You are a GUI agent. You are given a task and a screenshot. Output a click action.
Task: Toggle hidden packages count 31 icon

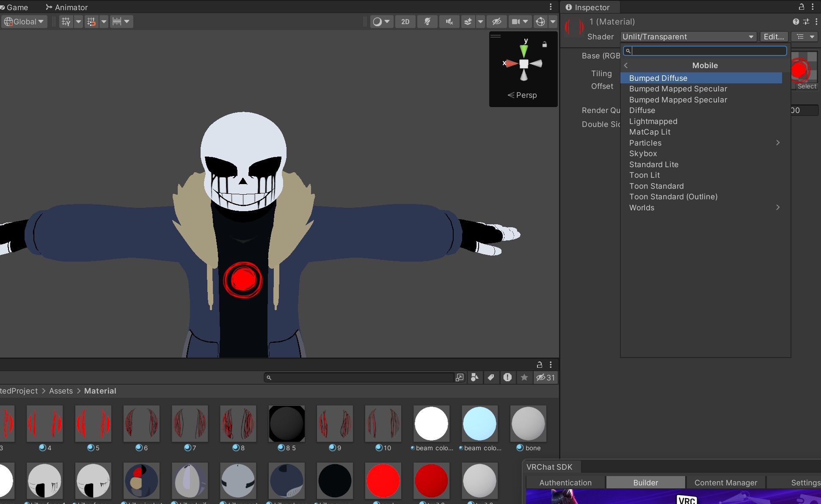545,377
